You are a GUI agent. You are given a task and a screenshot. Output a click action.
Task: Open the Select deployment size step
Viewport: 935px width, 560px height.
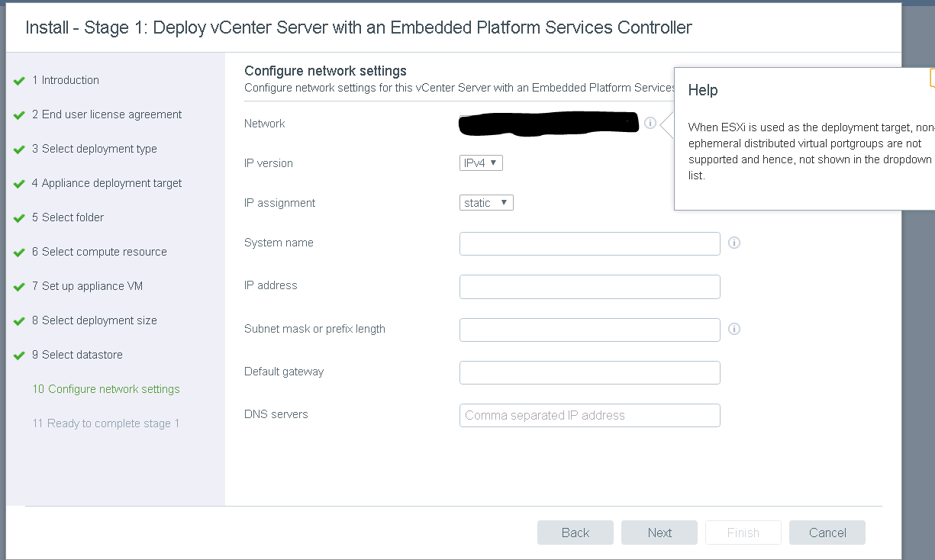click(95, 320)
